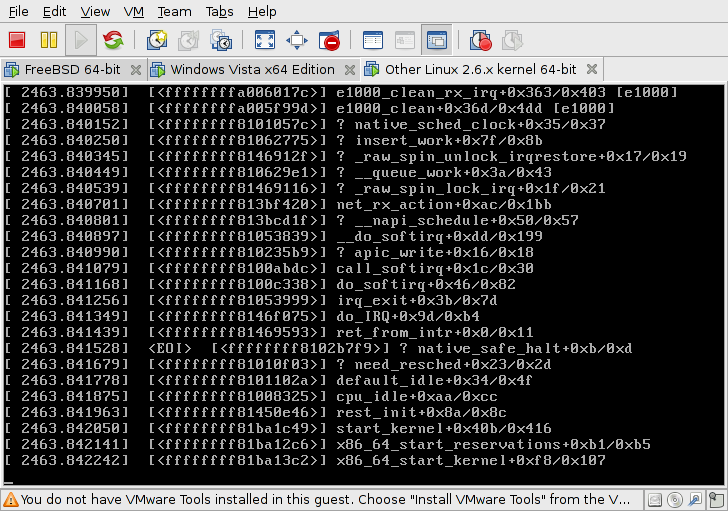The height and width of the screenshot is (511, 728).
Task: Open the Tabs menu
Action: coord(220,11)
